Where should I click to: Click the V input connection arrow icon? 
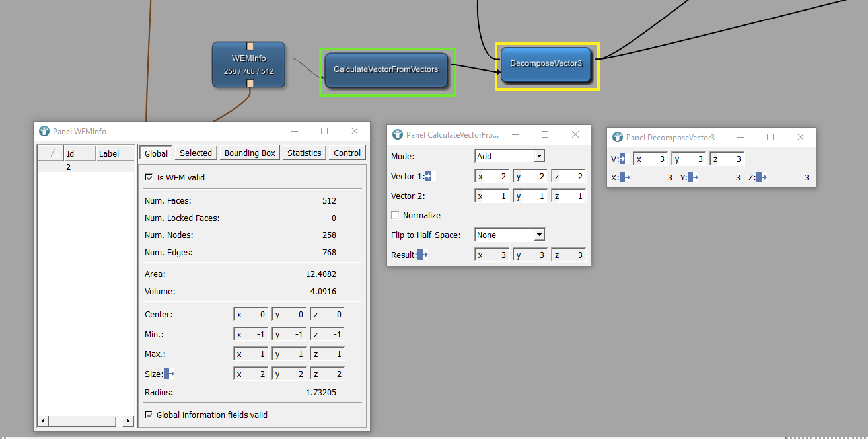(x=622, y=159)
